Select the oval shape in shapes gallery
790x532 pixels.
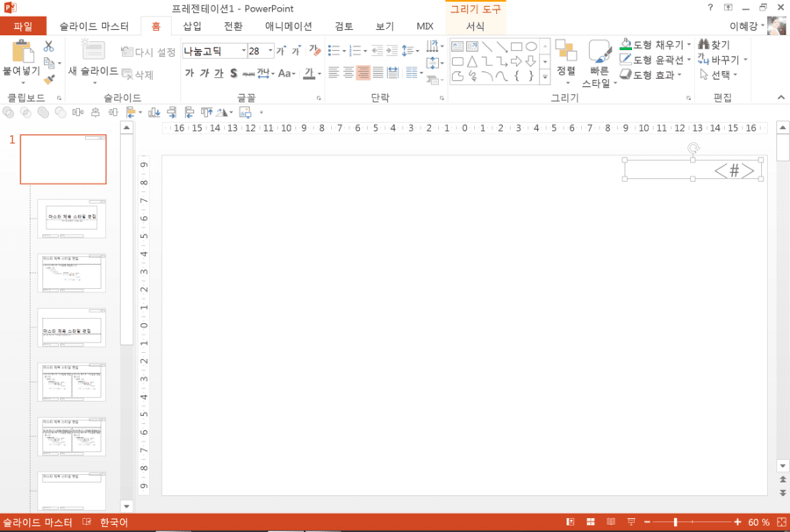531,47
